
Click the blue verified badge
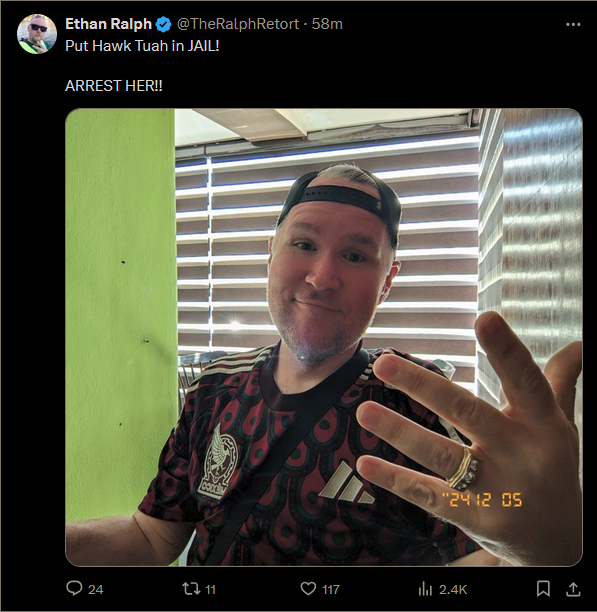pos(163,25)
